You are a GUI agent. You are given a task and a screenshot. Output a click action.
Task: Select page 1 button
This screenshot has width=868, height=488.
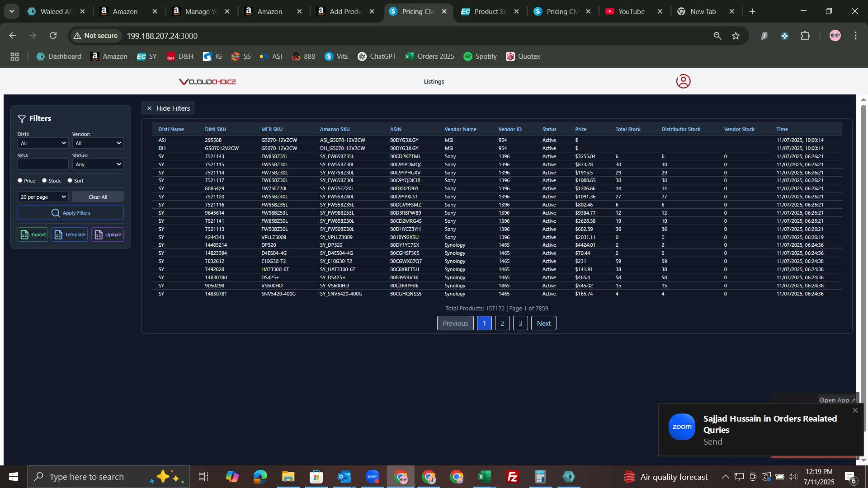[x=484, y=323]
